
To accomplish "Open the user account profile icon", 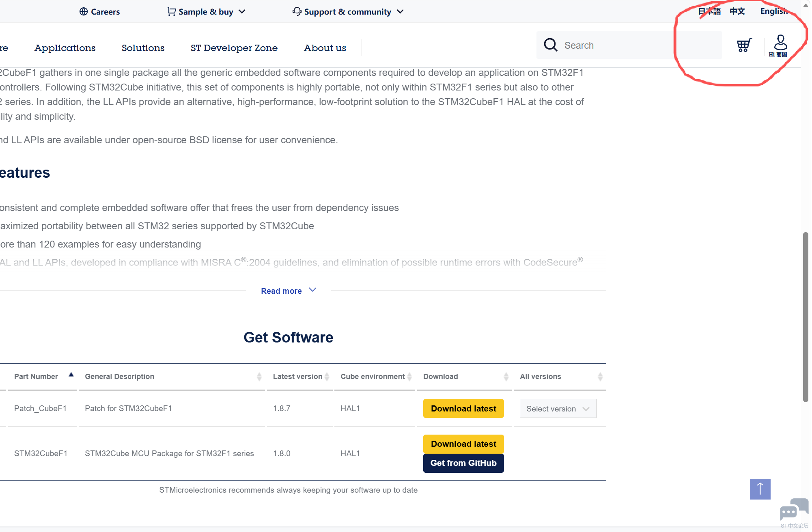I will tap(780, 45).
